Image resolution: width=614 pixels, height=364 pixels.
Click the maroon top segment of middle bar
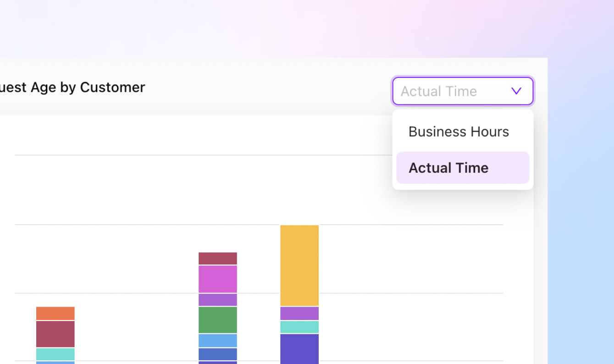coord(218,259)
